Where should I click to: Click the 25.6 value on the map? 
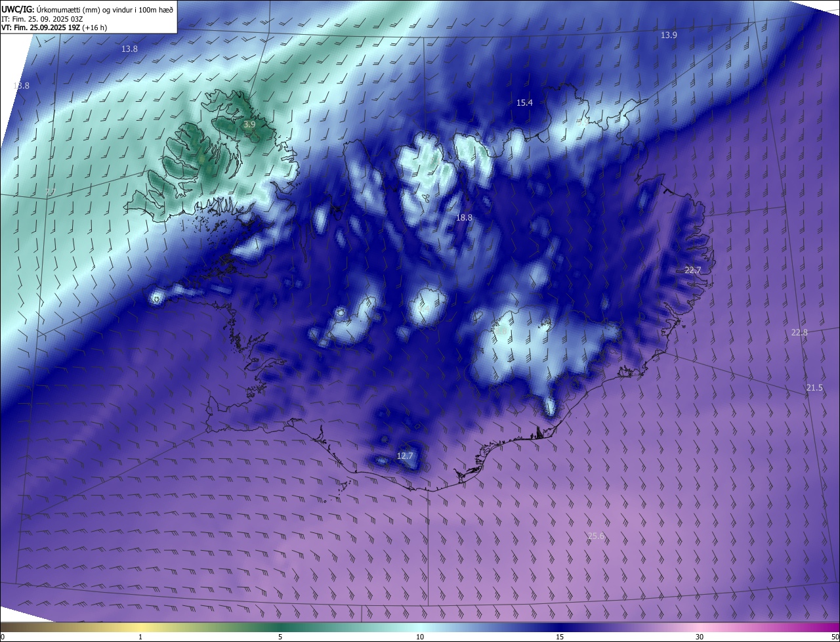pos(596,536)
